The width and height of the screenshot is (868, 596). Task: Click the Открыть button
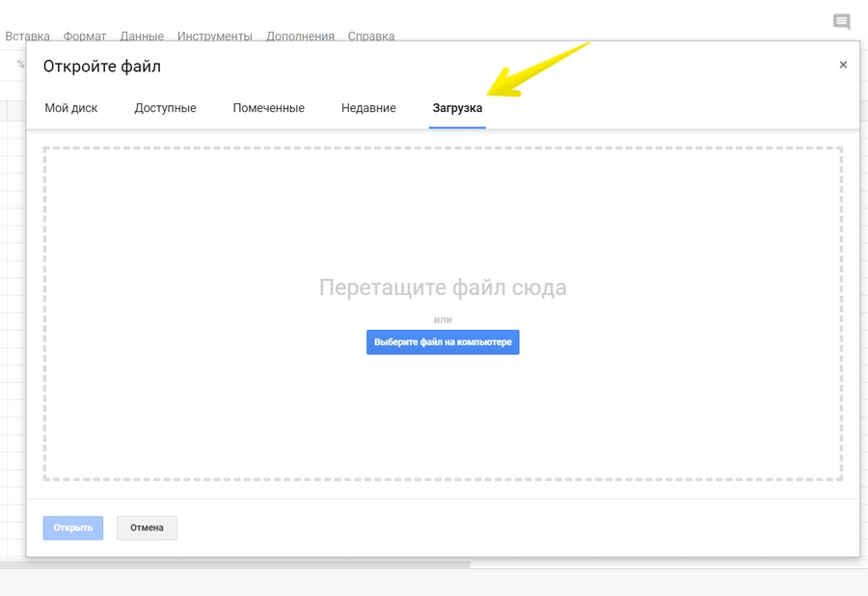(x=73, y=528)
